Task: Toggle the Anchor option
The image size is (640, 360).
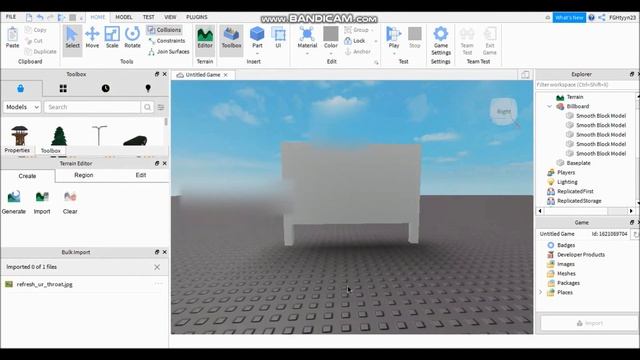Action: point(358,52)
